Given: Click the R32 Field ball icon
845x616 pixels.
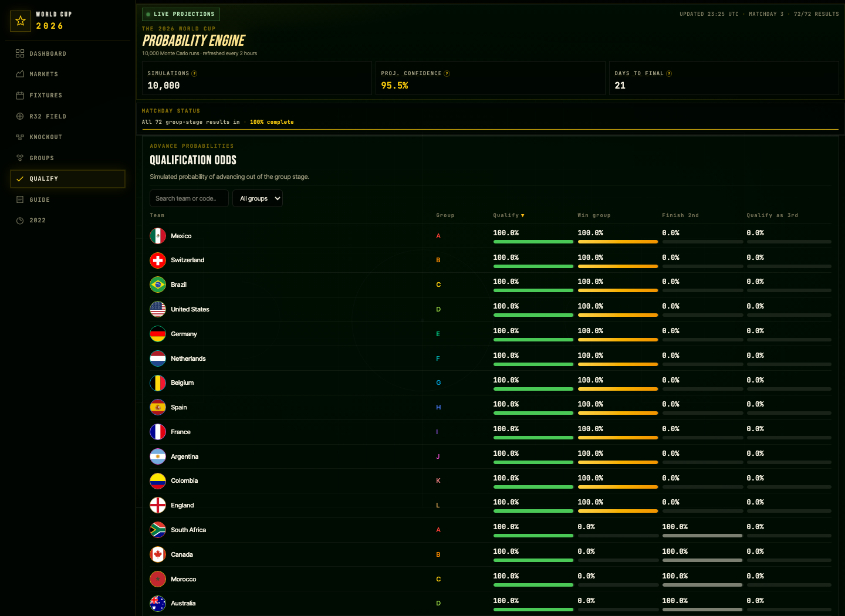Looking at the screenshot, I should tap(20, 116).
